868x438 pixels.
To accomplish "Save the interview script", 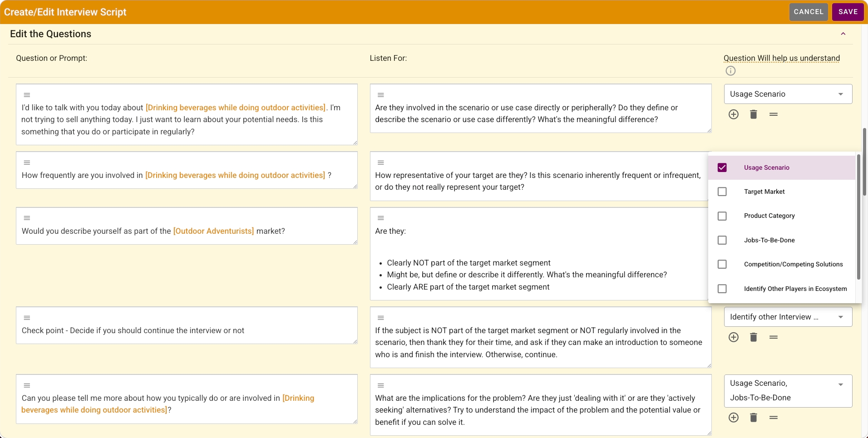I will point(848,12).
